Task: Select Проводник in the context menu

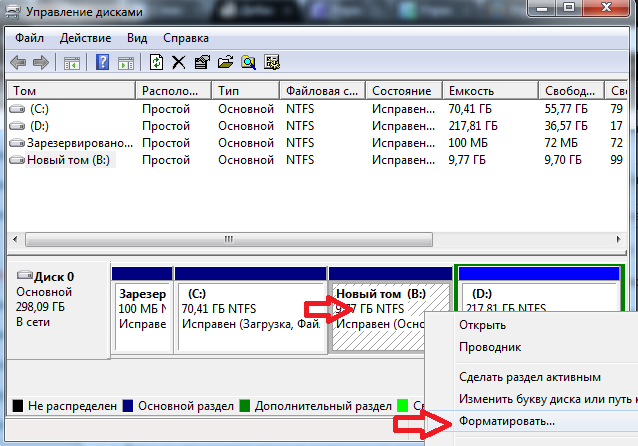Action: 491,346
